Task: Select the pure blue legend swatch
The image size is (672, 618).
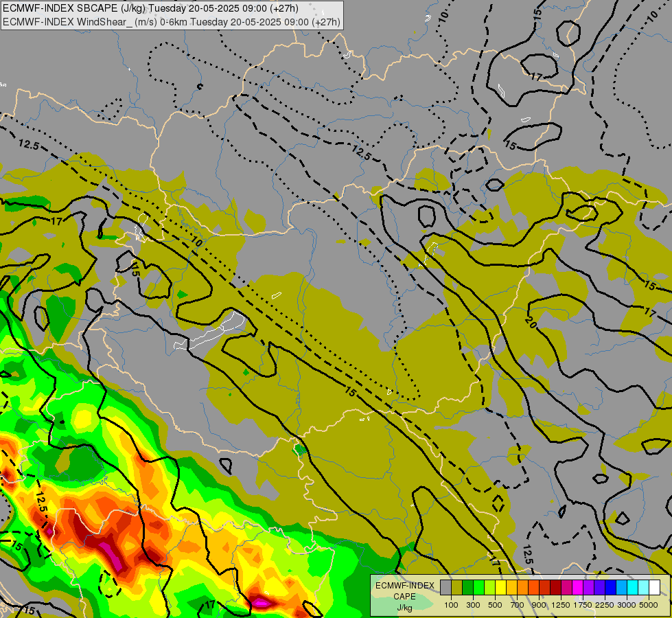Action: coord(611,587)
